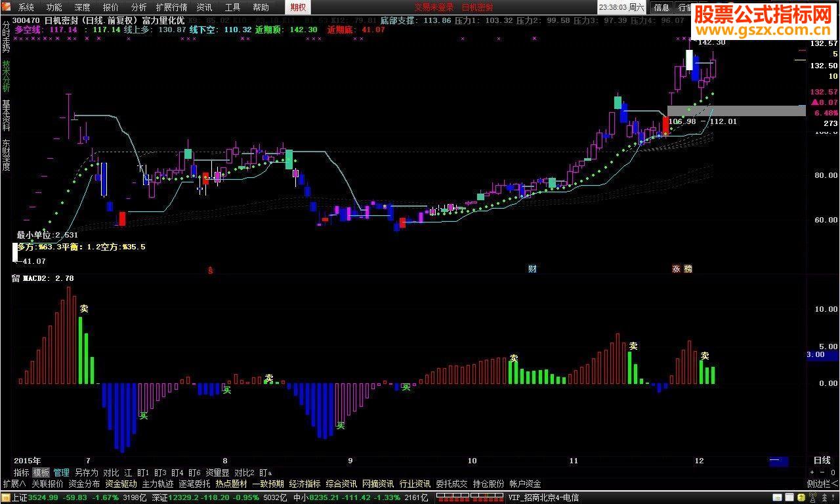Select the 对比2 template
The height and width of the screenshot is (504, 840).
pyautogui.click(x=244, y=472)
